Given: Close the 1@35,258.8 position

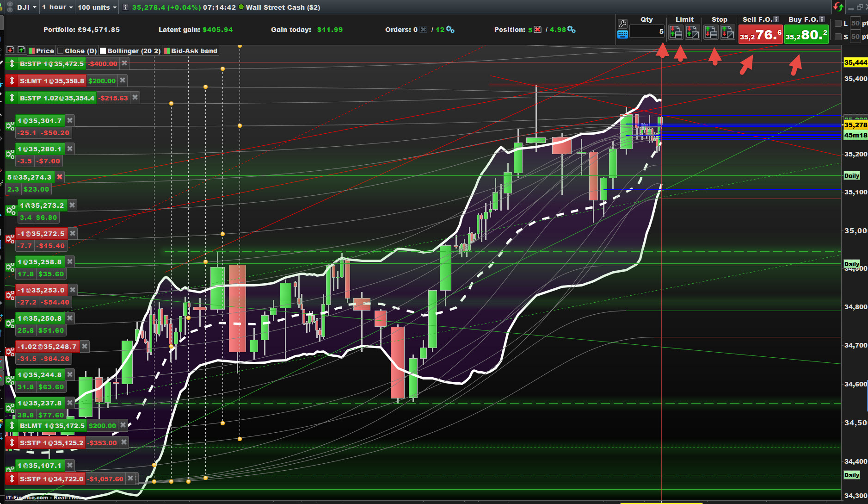Looking at the screenshot, I should (69, 261).
